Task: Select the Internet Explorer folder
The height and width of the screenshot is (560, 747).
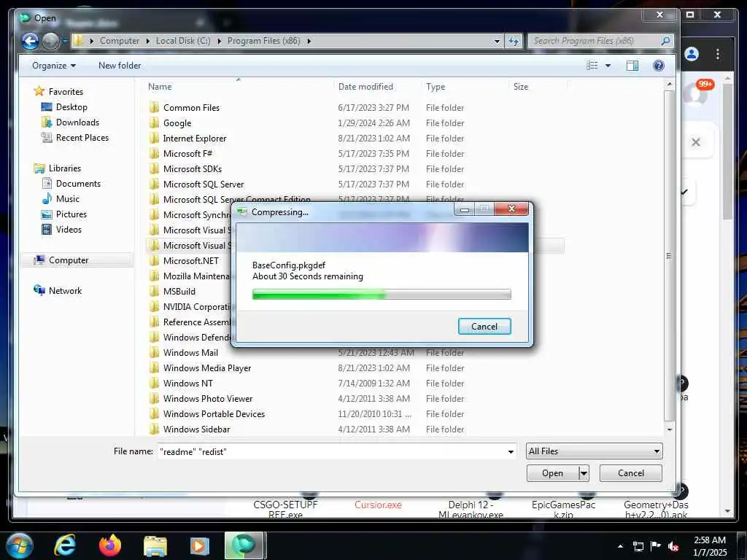Action: [194, 138]
